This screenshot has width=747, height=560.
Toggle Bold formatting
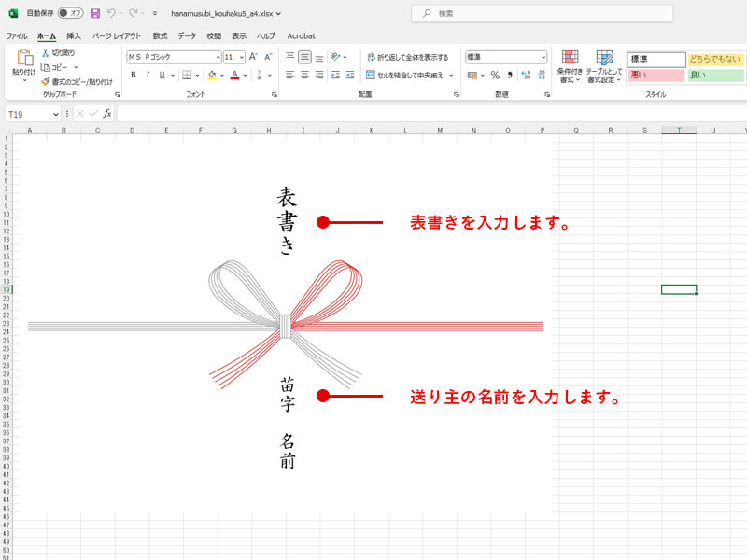tap(134, 75)
